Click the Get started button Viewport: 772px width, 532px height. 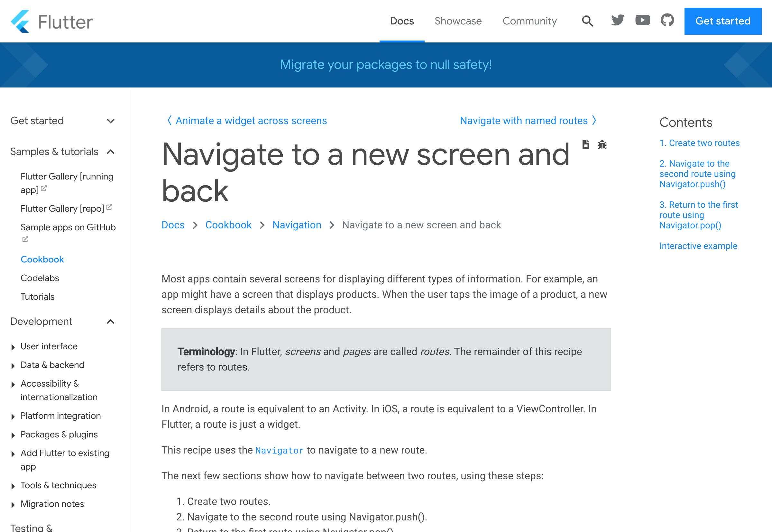[x=723, y=21]
